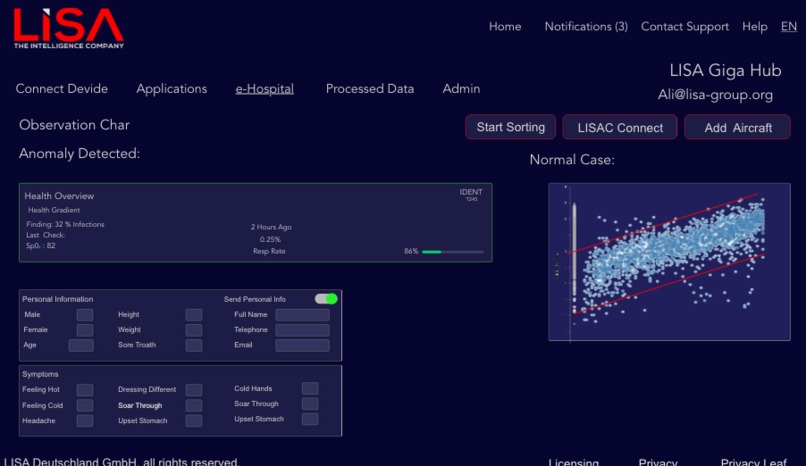806x466 pixels.
Task: Switch to the Connect Devide tab
Action: 62,89
